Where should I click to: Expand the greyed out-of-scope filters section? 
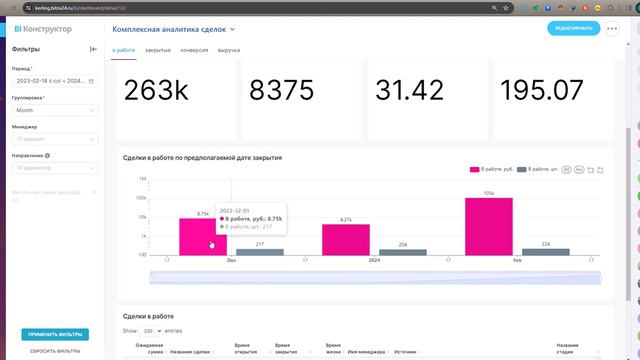coord(55,196)
